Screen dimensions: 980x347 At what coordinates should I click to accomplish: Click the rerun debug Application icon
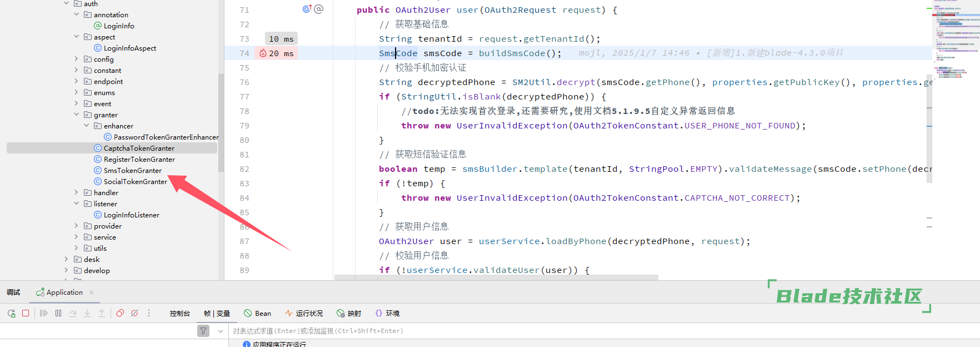tap(11, 314)
